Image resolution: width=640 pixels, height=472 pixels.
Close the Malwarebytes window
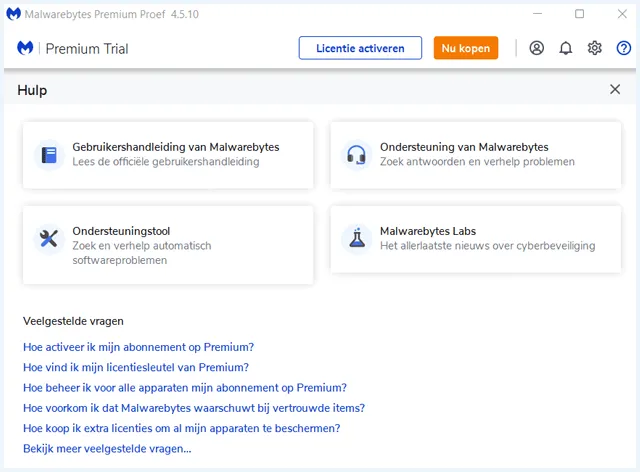(x=622, y=14)
